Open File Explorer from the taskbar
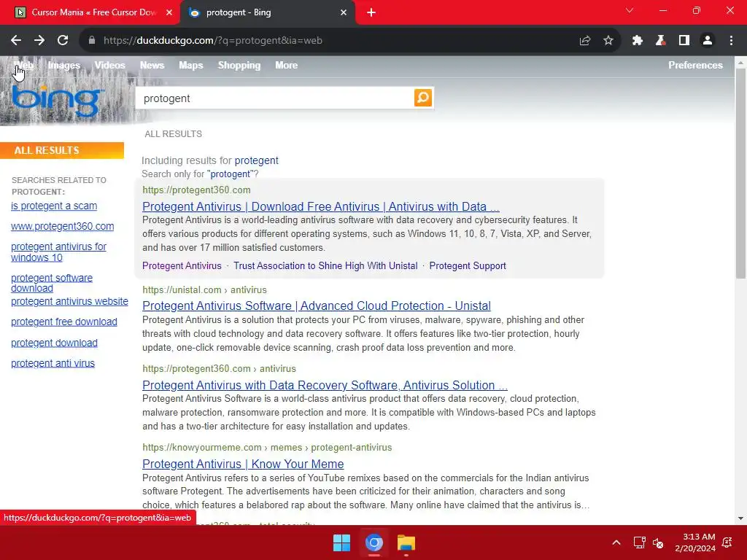747x560 pixels. pyautogui.click(x=406, y=542)
